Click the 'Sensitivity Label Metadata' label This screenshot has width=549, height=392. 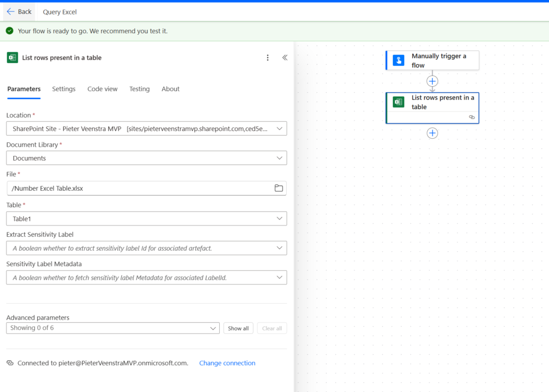pos(44,264)
